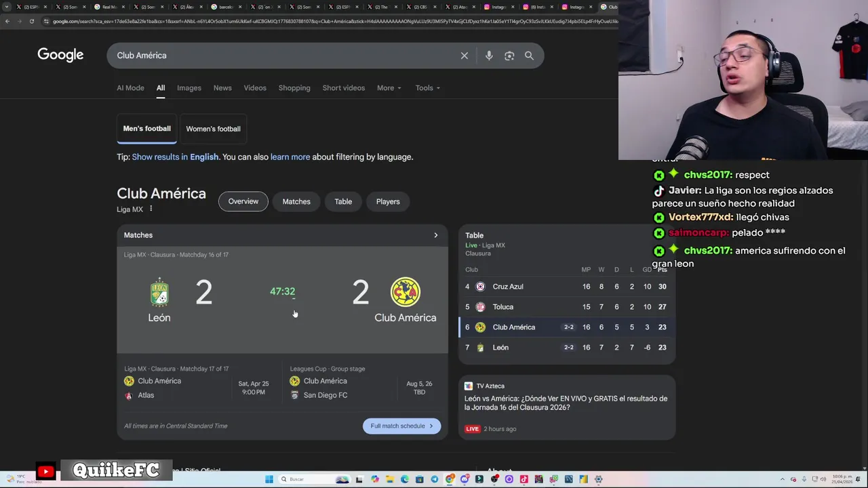Screen dimensions: 868x488
Task: Click the YouTube icon overlay
Action: pos(46,472)
